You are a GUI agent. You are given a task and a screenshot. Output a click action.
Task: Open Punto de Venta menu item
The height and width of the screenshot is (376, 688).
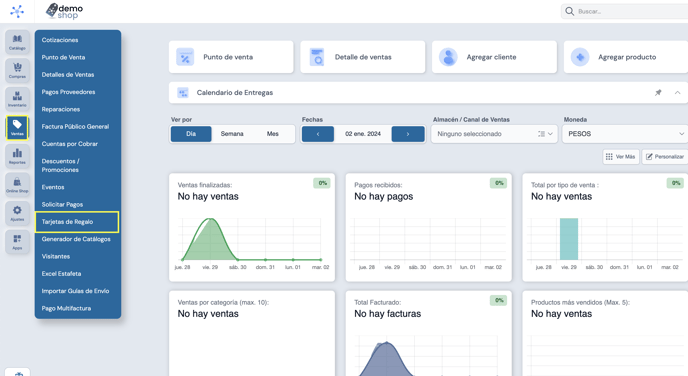click(x=63, y=57)
